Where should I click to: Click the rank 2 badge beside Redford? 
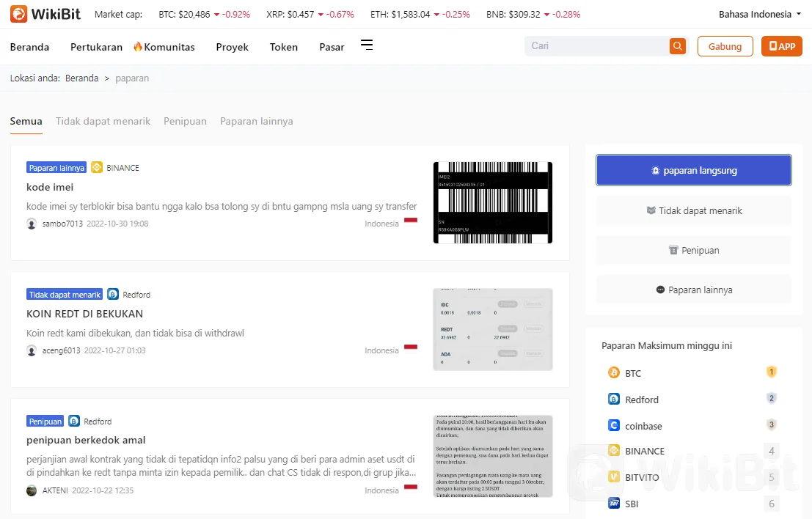click(771, 399)
